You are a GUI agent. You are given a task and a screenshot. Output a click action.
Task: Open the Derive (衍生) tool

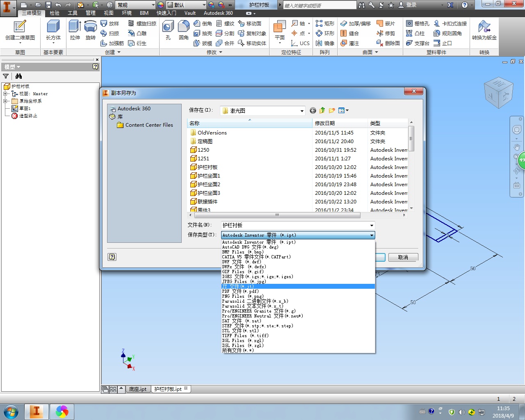click(137, 43)
